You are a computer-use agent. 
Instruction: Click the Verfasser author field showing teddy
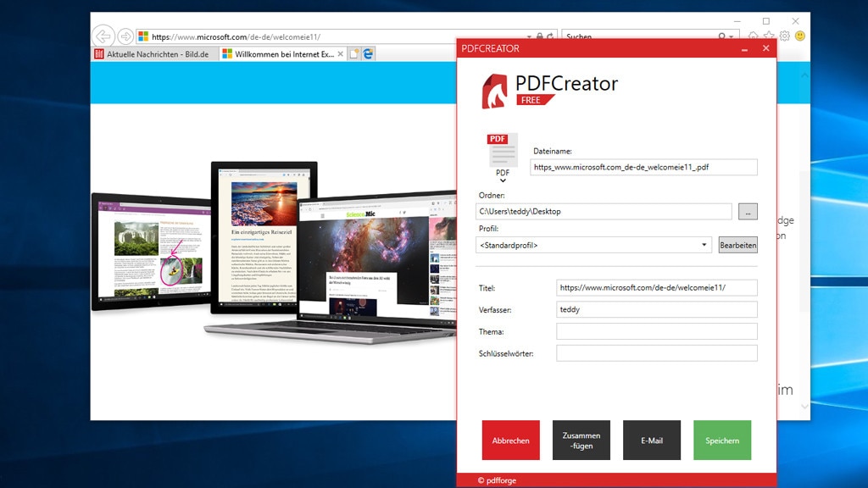[x=656, y=309]
